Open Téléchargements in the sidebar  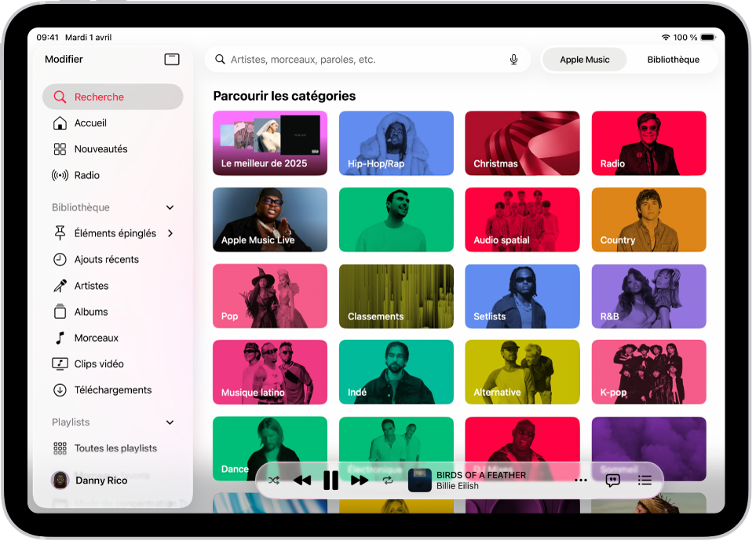pyautogui.click(x=113, y=389)
